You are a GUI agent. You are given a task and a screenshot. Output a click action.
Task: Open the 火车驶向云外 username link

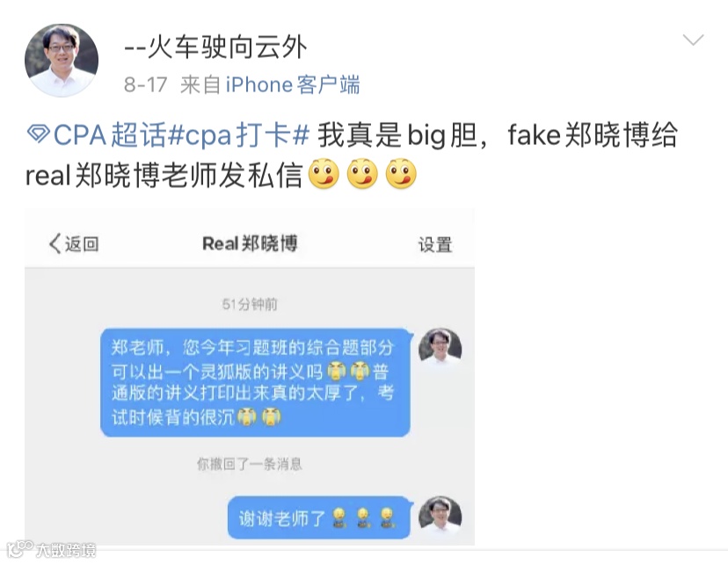pos(215,47)
